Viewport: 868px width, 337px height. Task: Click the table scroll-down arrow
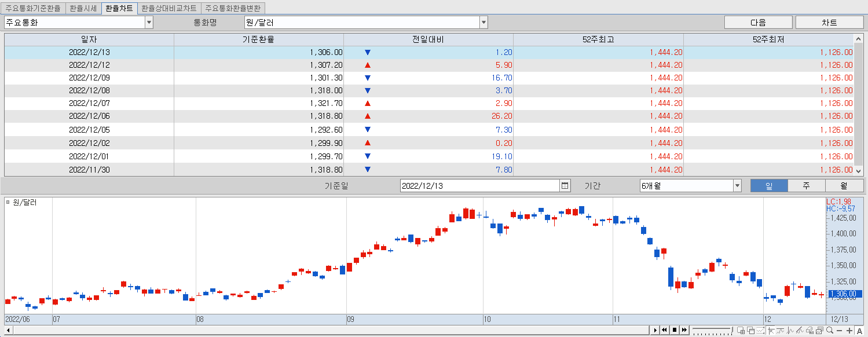pyautogui.click(x=858, y=171)
